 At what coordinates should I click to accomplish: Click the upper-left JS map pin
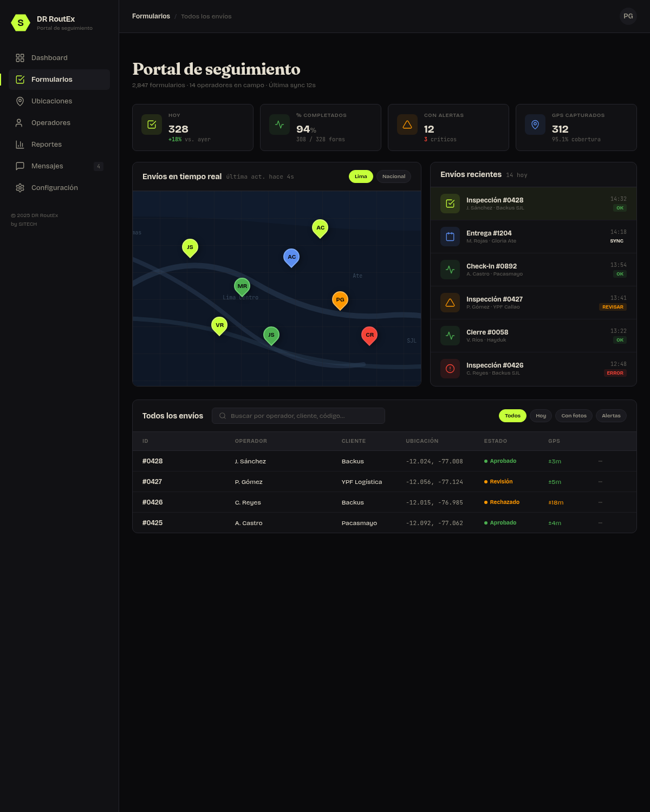[x=190, y=248]
